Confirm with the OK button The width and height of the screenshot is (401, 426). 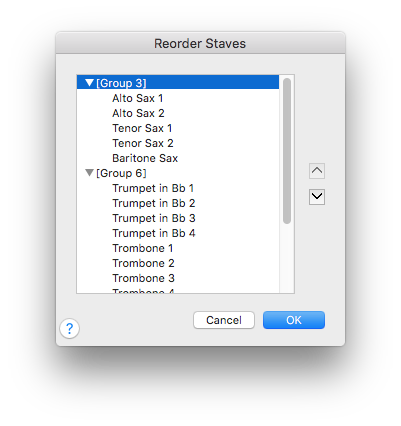click(x=294, y=320)
